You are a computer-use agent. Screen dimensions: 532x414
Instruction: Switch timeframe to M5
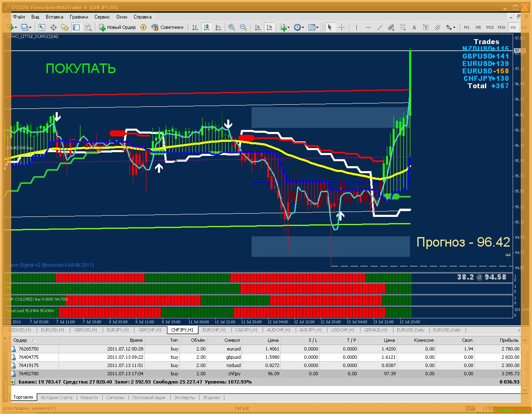478,27
